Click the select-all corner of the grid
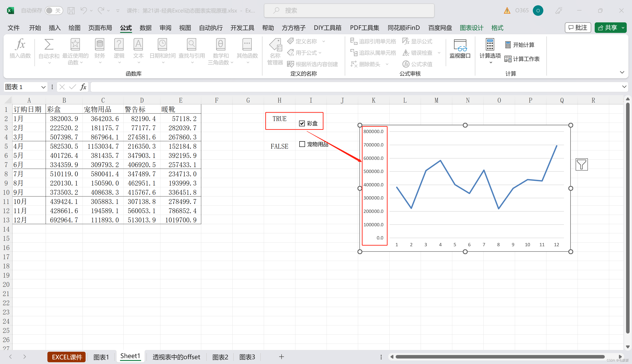632x364 pixels. [8, 100]
